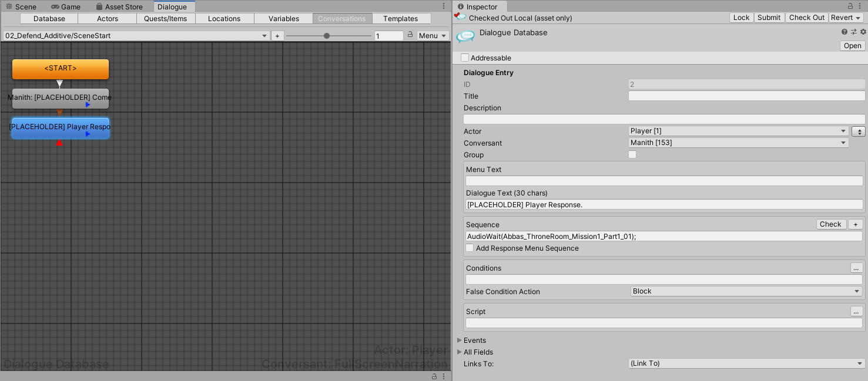The height and width of the screenshot is (381, 868).
Task: Click the Sequence field with AudioWait command
Action: point(664,236)
